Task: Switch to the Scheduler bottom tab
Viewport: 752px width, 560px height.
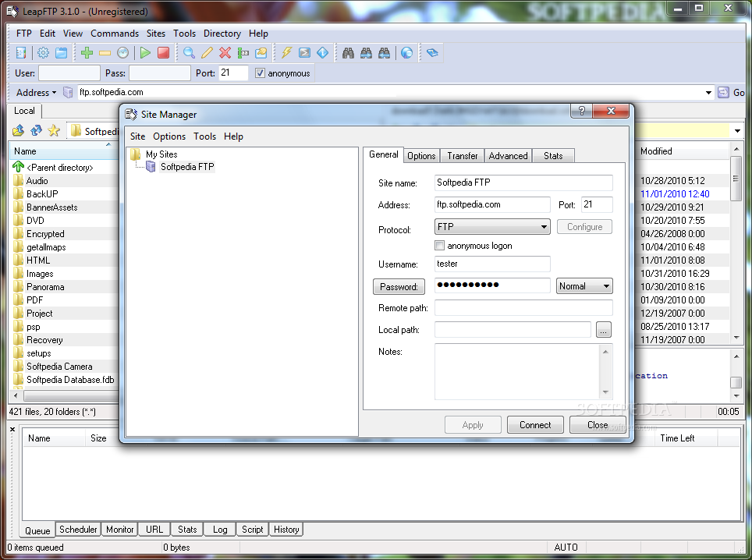Action: [x=78, y=530]
